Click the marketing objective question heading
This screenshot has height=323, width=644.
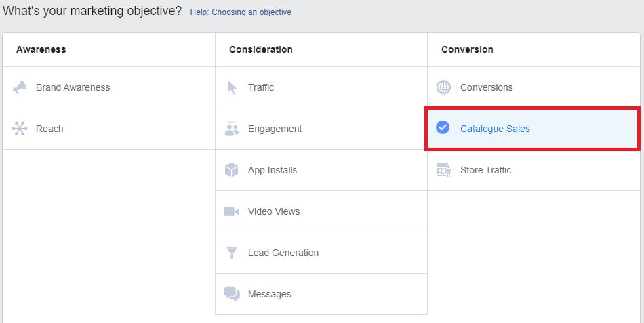click(92, 11)
